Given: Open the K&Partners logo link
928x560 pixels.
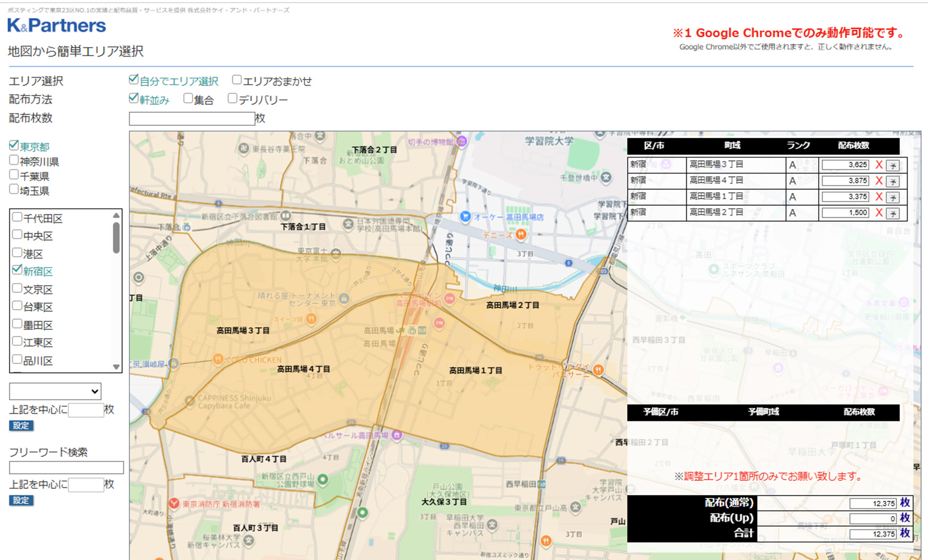Looking at the screenshot, I should tap(57, 25).
